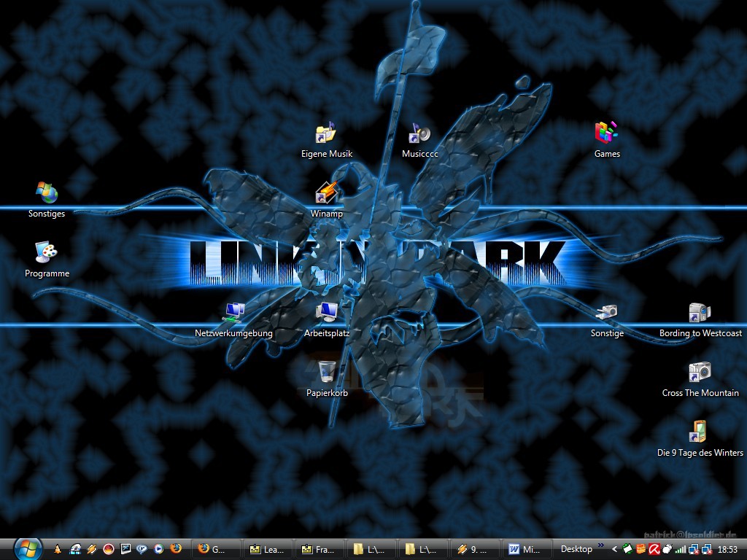Click the green tray icon
This screenshot has height=560, width=747.
[x=627, y=549]
